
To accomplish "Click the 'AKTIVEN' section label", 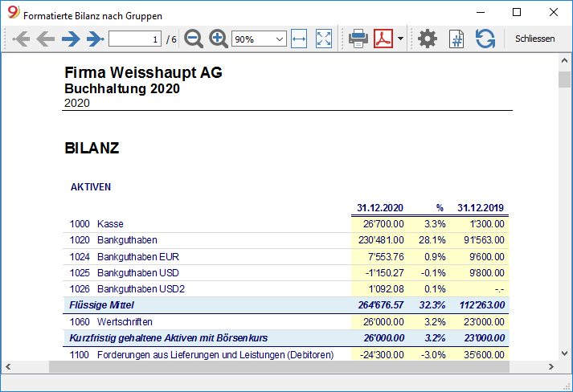I will (91, 186).
